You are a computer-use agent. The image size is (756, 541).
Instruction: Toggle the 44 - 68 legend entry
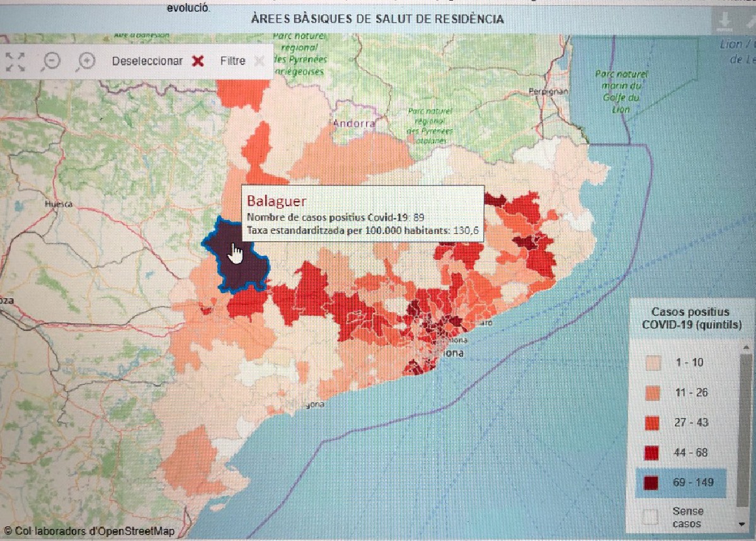point(651,452)
